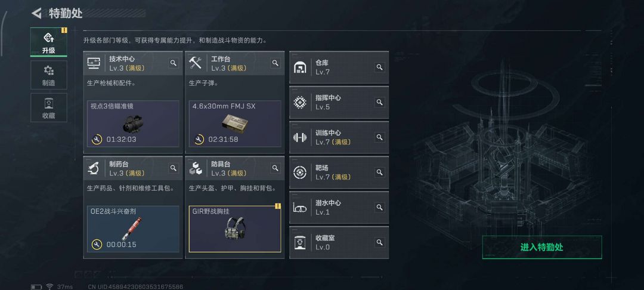Click the magnifier icon for 指挥中心
Image resolution: width=644 pixels, height=290 pixels.
379,103
